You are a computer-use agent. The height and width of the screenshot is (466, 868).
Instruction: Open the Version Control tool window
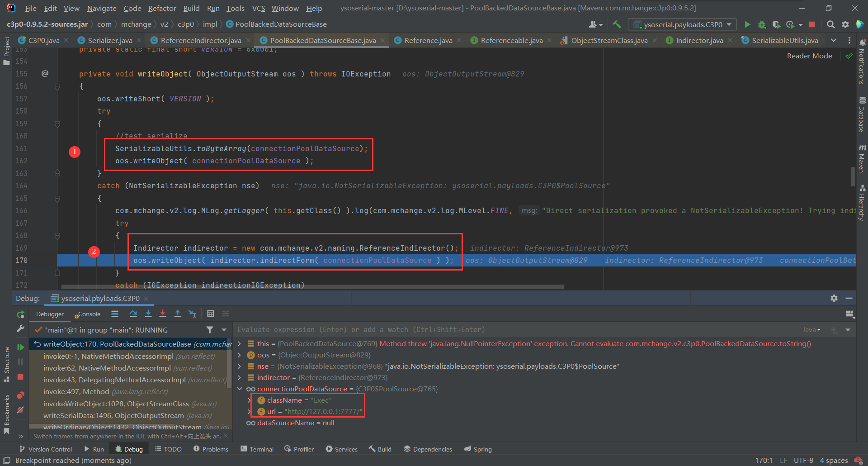pyautogui.click(x=45, y=449)
